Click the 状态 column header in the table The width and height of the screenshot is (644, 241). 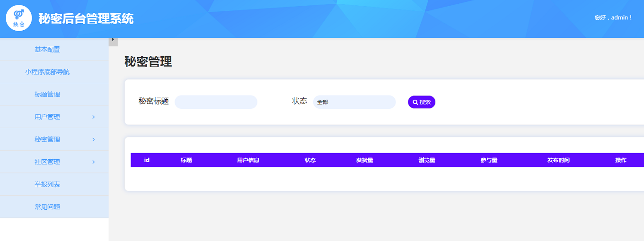tap(310, 160)
